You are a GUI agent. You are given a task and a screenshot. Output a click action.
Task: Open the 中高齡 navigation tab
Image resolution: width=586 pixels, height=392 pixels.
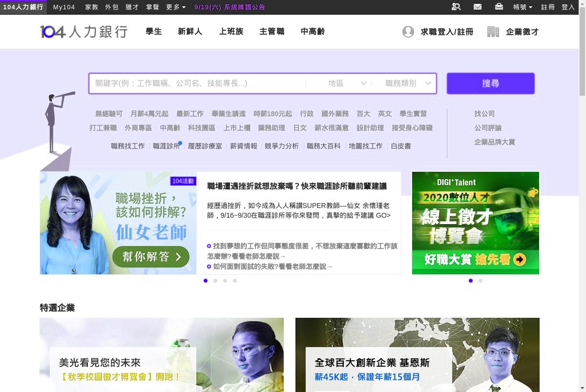313,31
